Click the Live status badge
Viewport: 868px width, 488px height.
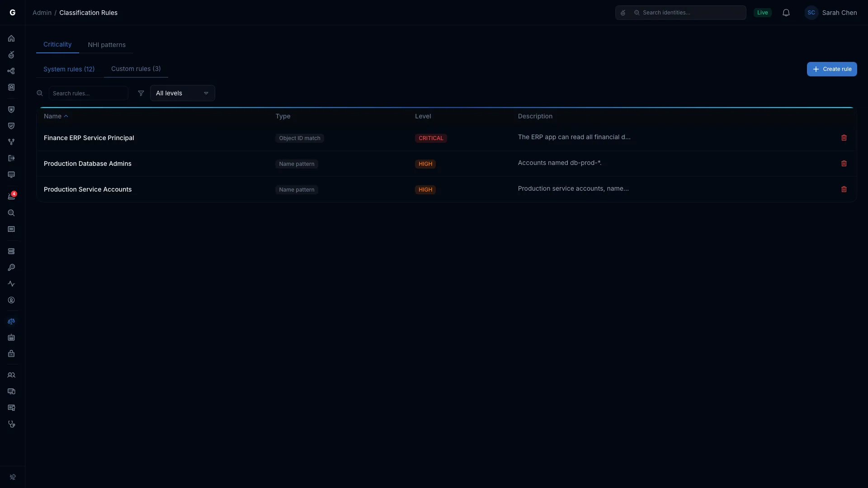coord(763,13)
